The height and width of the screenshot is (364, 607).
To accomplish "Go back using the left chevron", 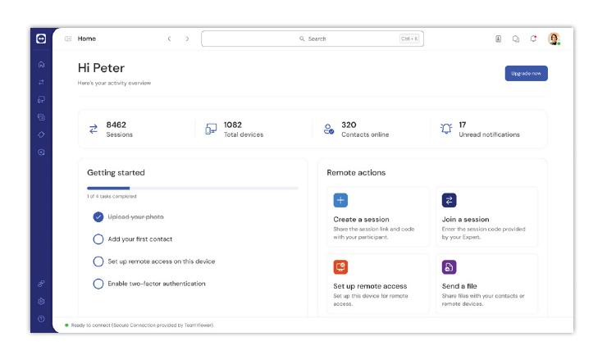I will 169,39.
